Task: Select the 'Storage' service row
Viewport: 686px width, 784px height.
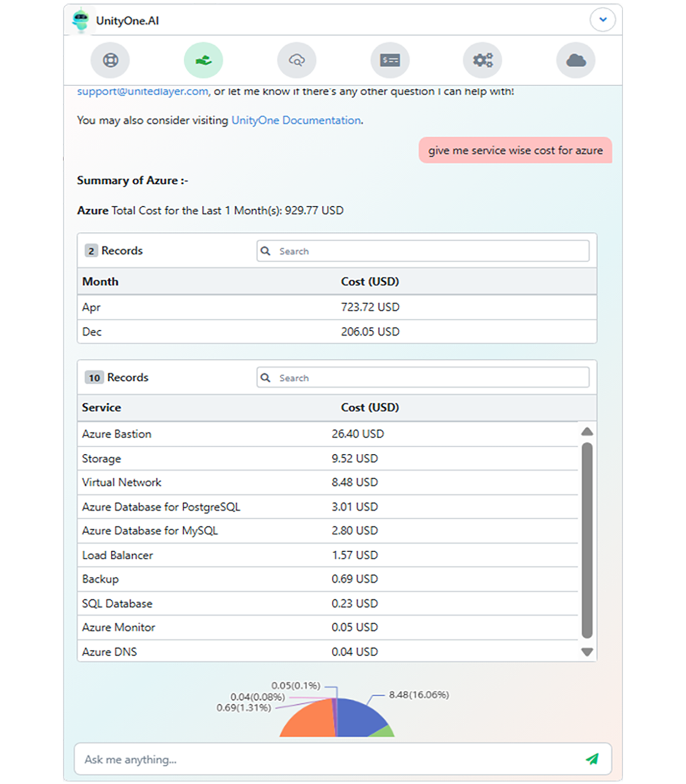Action: [327, 459]
